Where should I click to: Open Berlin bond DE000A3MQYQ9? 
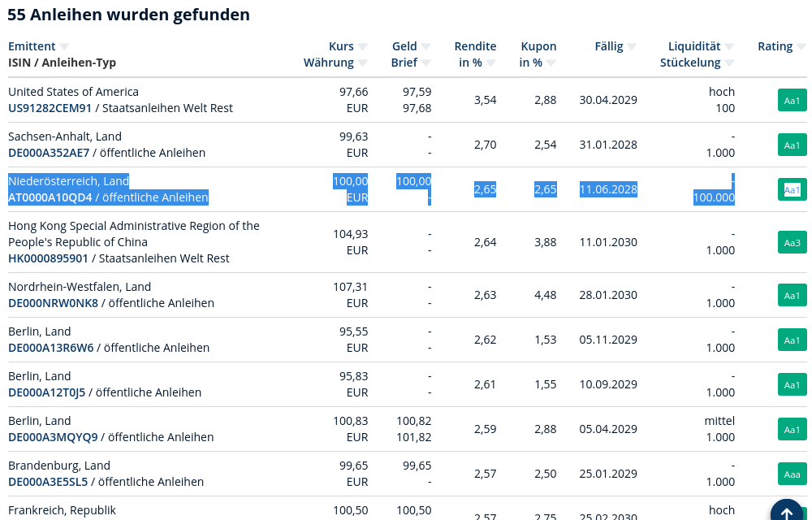pos(53,437)
